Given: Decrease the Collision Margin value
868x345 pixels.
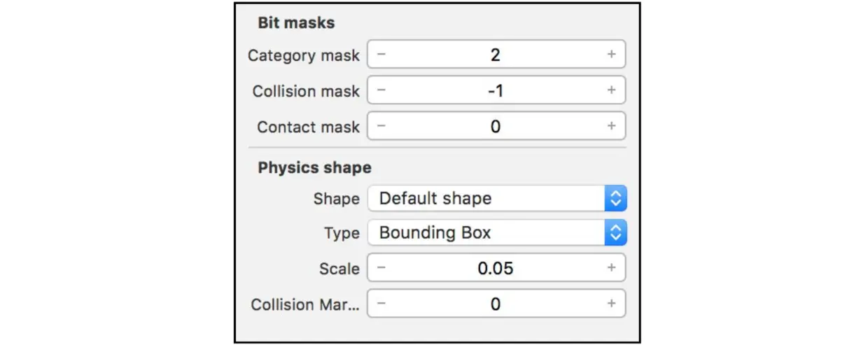Looking at the screenshot, I should (381, 304).
